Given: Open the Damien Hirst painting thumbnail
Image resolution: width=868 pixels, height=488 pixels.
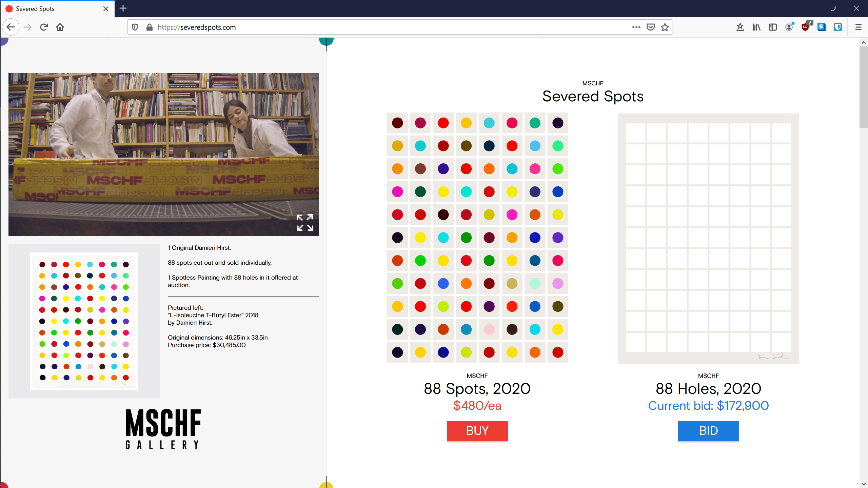Looking at the screenshot, I should click(x=84, y=321).
